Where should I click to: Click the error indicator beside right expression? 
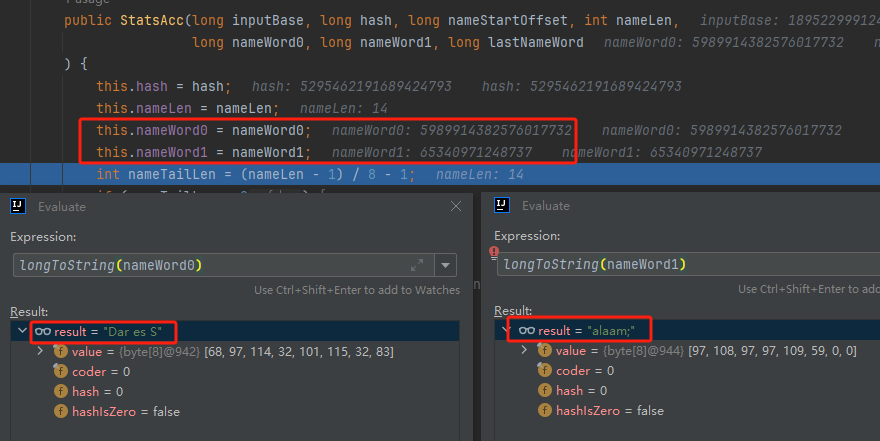[x=494, y=252]
